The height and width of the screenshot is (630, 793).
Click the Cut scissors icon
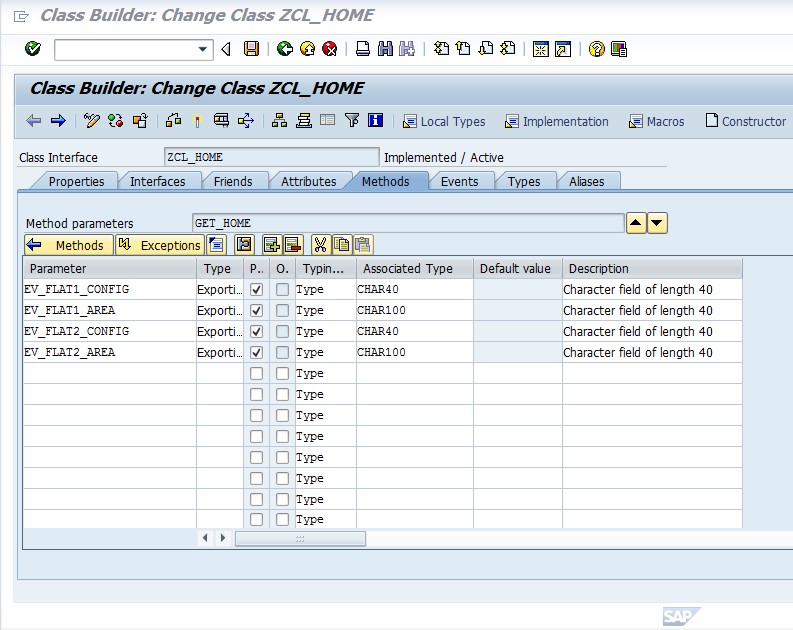click(320, 245)
